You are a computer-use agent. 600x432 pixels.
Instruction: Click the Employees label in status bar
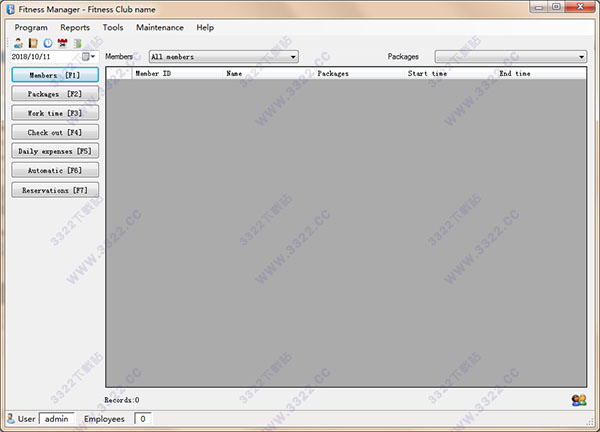click(104, 419)
